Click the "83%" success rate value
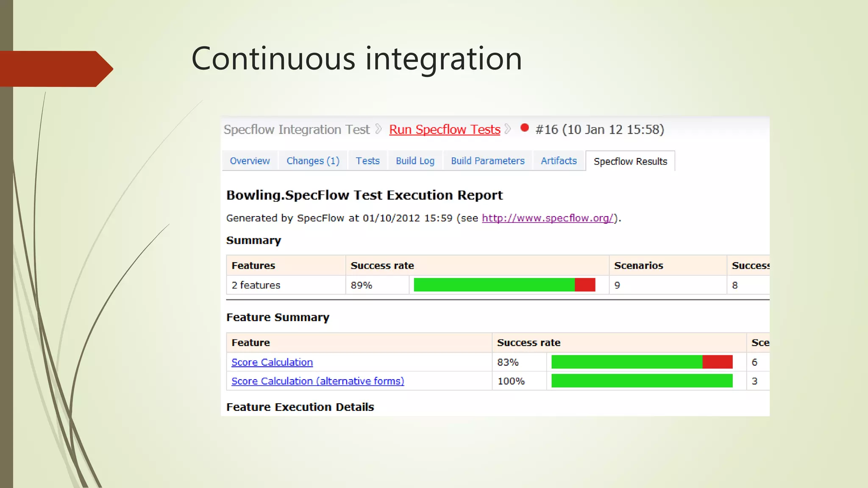Screen dimensions: 868x488 [508, 363]
